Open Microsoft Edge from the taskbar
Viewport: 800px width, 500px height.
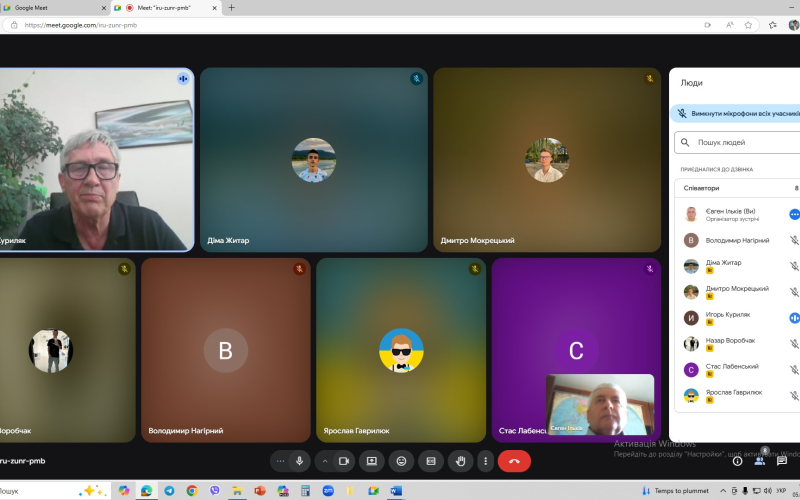coord(146,491)
